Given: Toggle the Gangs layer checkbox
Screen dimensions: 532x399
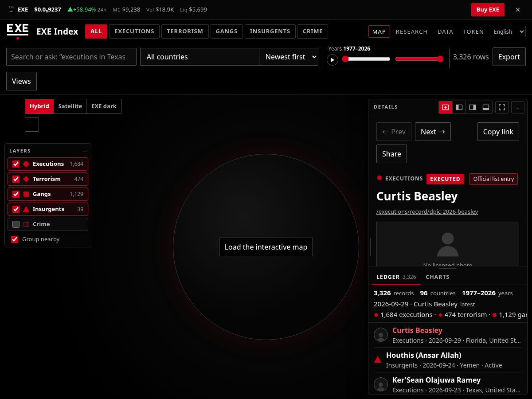Looking at the screenshot, I should [x=16, y=194].
